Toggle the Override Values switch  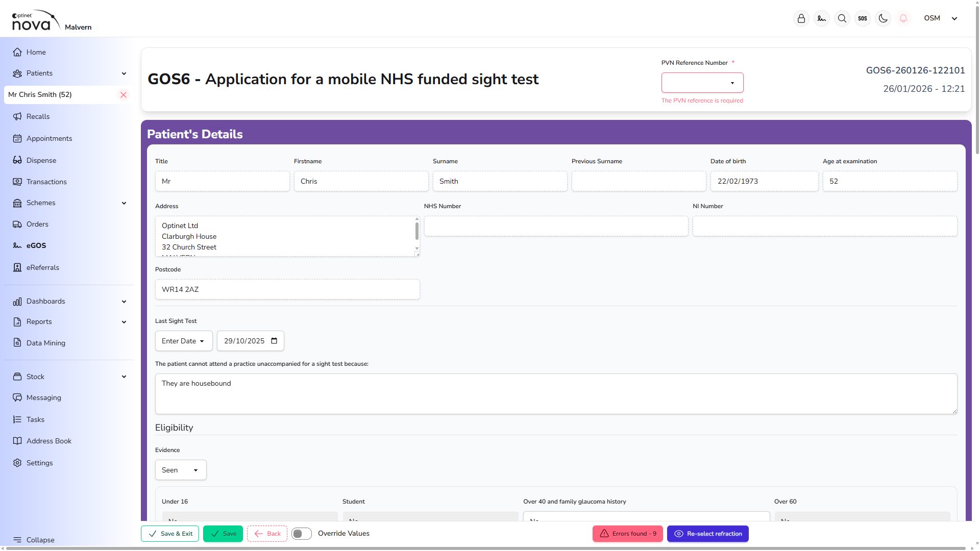coord(302,534)
